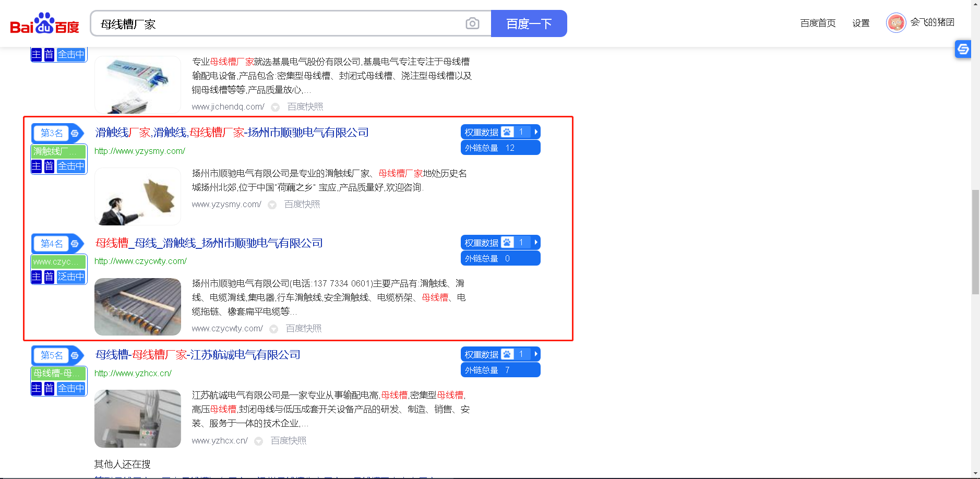Click green 滑触线厂… label under 第3名
Image resolution: width=980 pixels, height=479 pixels.
(58, 151)
